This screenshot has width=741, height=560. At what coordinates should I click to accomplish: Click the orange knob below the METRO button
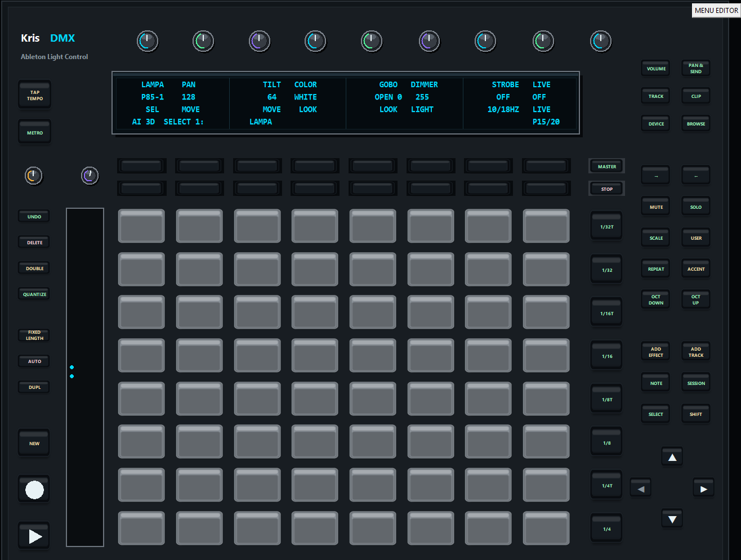[x=34, y=176]
